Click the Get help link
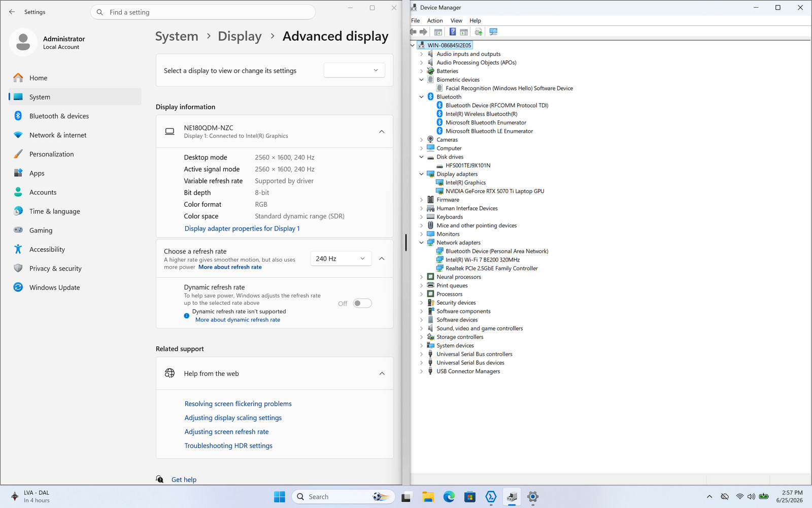Viewport: 812px width, 508px height. click(x=184, y=480)
